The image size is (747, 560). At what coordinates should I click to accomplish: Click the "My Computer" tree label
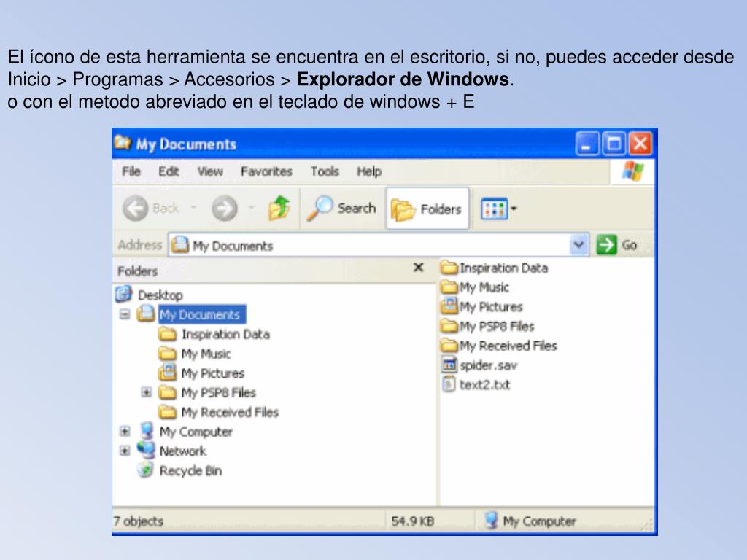(x=196, y=432)
